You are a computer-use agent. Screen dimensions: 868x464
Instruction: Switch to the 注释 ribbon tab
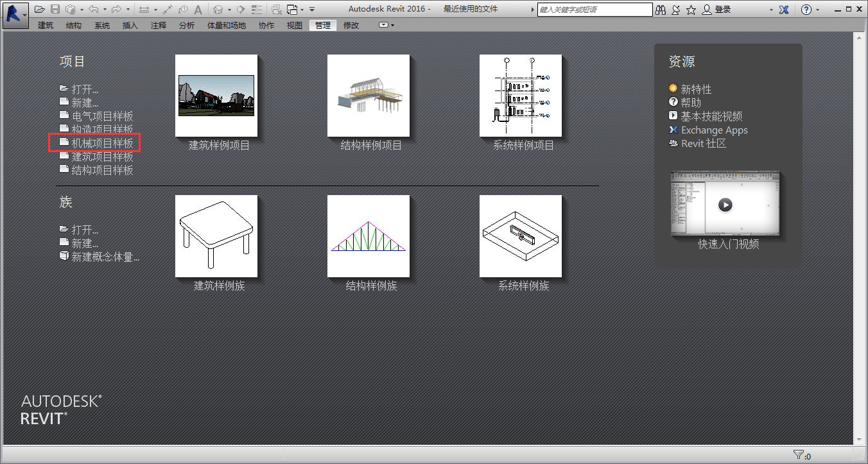(x=159, y=25)
